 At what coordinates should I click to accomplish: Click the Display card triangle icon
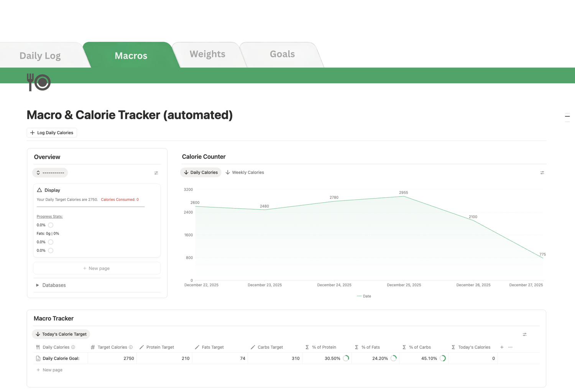pos(39,190)
